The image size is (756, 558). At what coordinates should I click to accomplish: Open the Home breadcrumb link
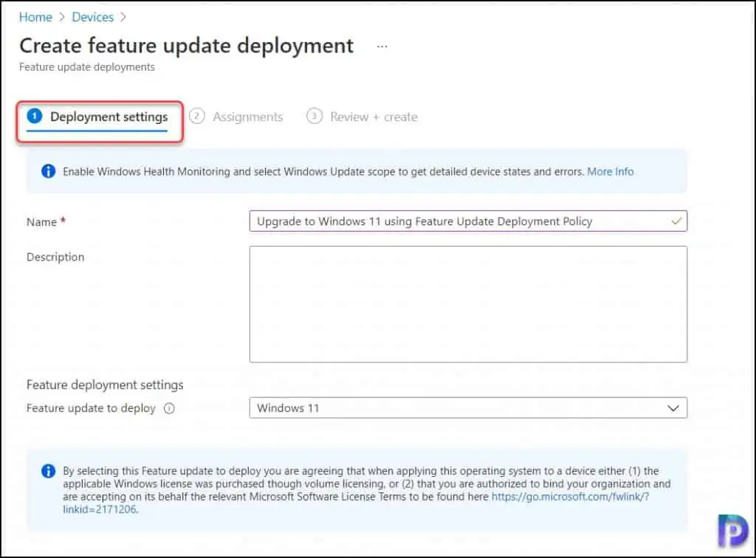35,17
